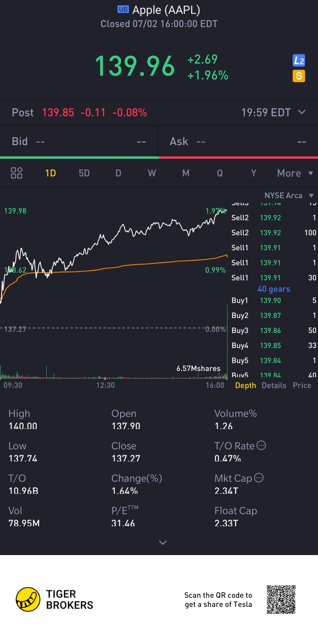Viewport: 318px width, 644px height.
Task: Tap the +1.96% change percentage
Action: click(x=208, y=75)
